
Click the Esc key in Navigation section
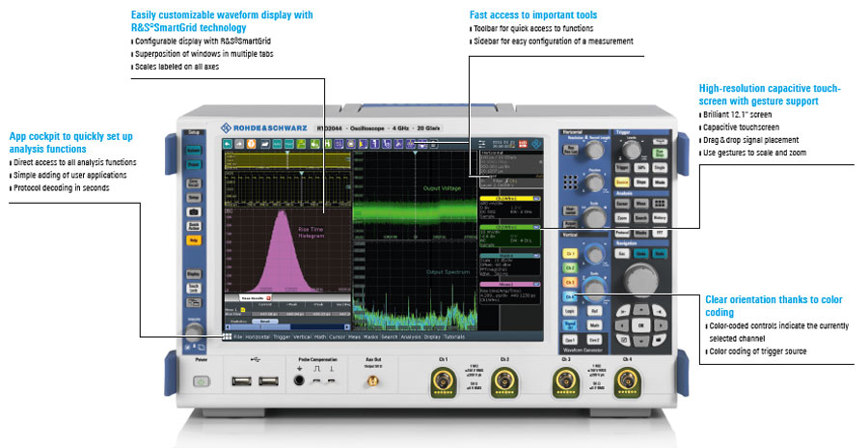point(622,253)
